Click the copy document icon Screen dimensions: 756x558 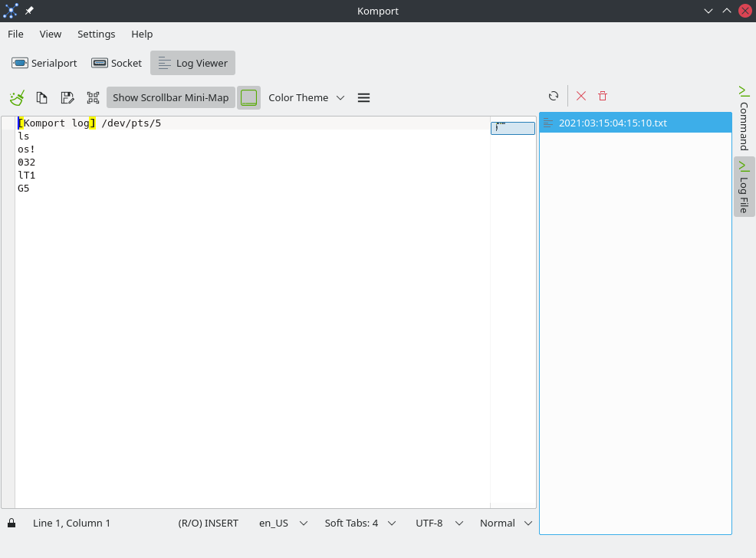point(42,98)
